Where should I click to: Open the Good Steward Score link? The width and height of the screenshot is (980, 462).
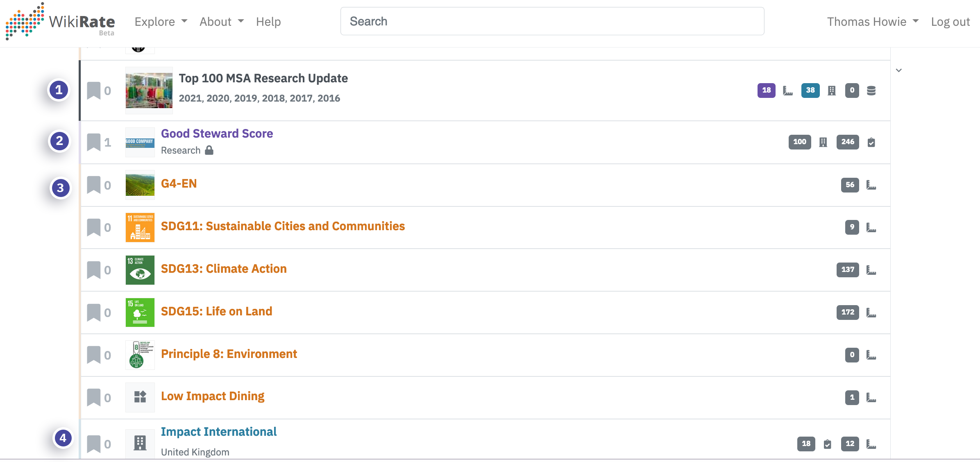click(x=217, y=134)
